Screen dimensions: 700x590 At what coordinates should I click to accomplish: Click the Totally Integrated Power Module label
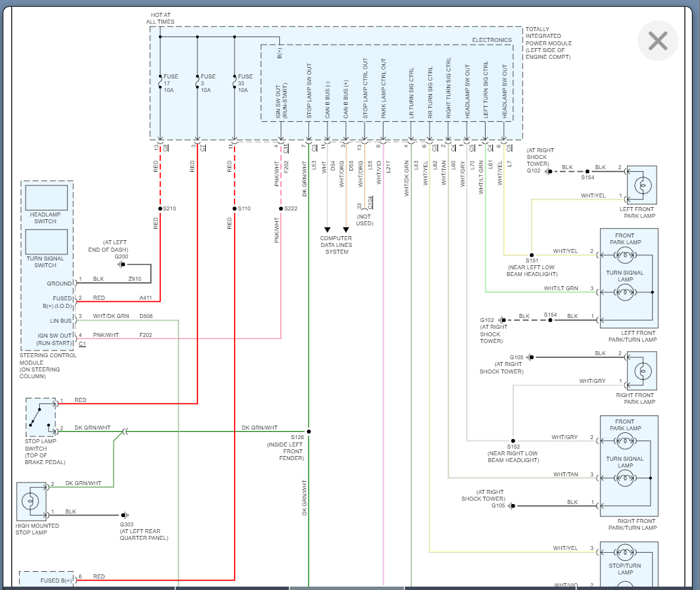click(549, 43)
